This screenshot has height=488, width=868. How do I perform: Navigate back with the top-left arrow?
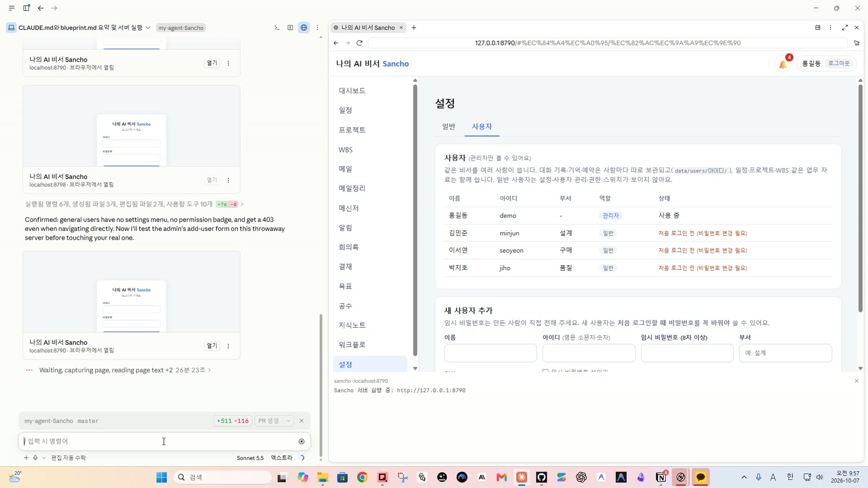click(41, 8)
